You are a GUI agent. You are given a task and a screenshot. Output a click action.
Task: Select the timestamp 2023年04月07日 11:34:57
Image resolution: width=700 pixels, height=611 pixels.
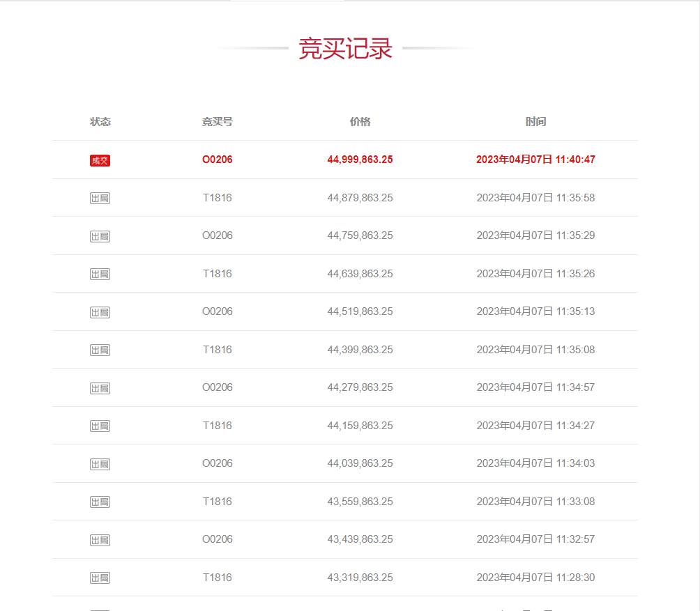pyautogui.click(x=535, y=387)
